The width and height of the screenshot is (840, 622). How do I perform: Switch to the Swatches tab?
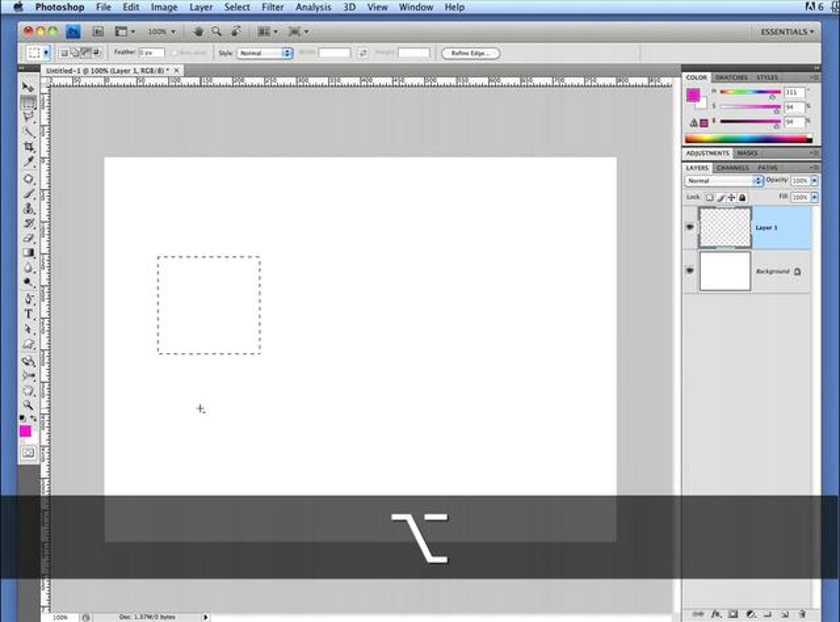[731, 78]
